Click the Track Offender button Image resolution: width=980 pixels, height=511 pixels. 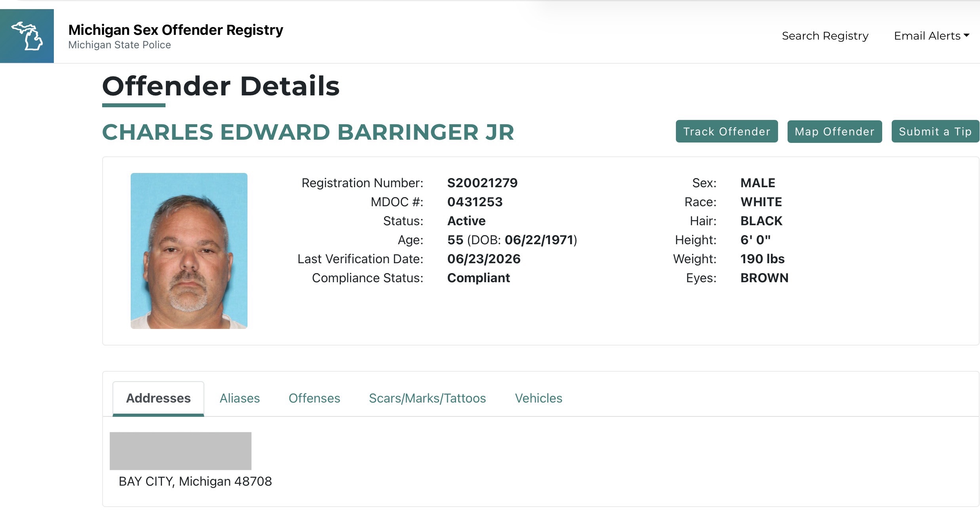(x=727, y=131)
